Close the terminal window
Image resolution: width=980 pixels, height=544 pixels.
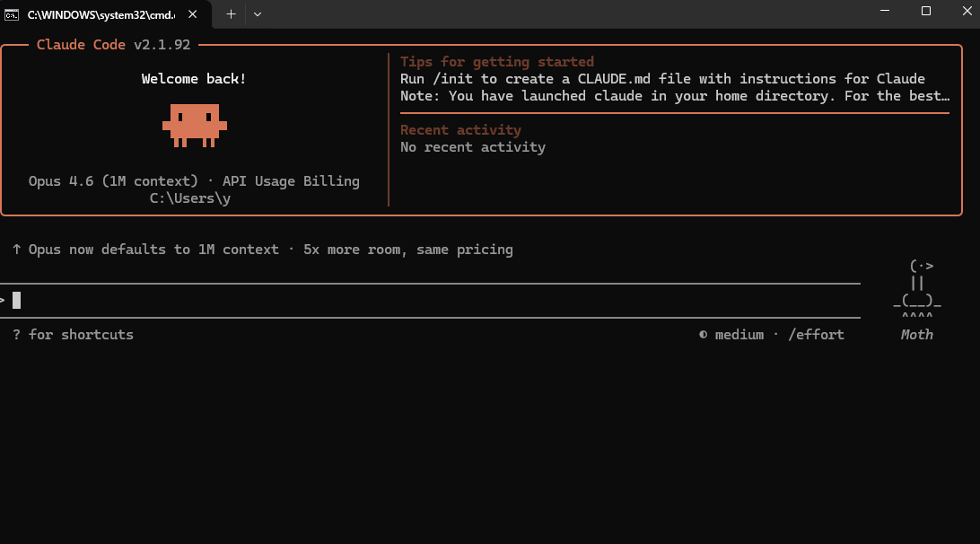point(967,11)
